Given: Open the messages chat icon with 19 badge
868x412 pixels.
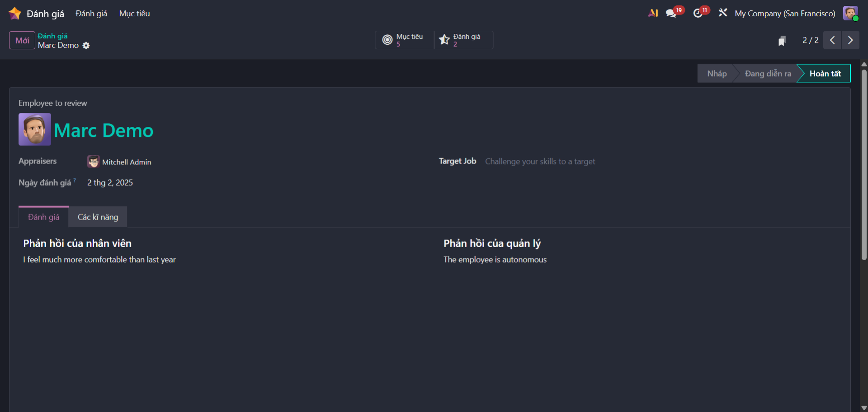Looking at the screenshot, I should 671,14.
